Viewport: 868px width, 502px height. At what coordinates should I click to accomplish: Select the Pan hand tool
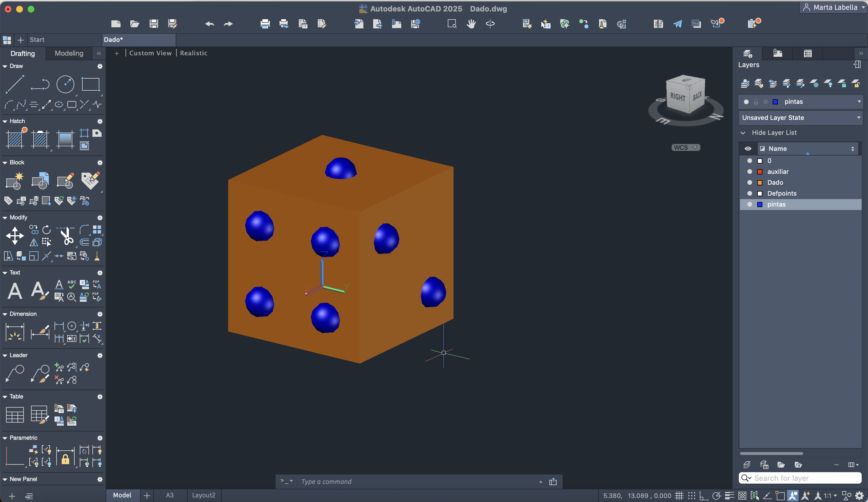471,24
